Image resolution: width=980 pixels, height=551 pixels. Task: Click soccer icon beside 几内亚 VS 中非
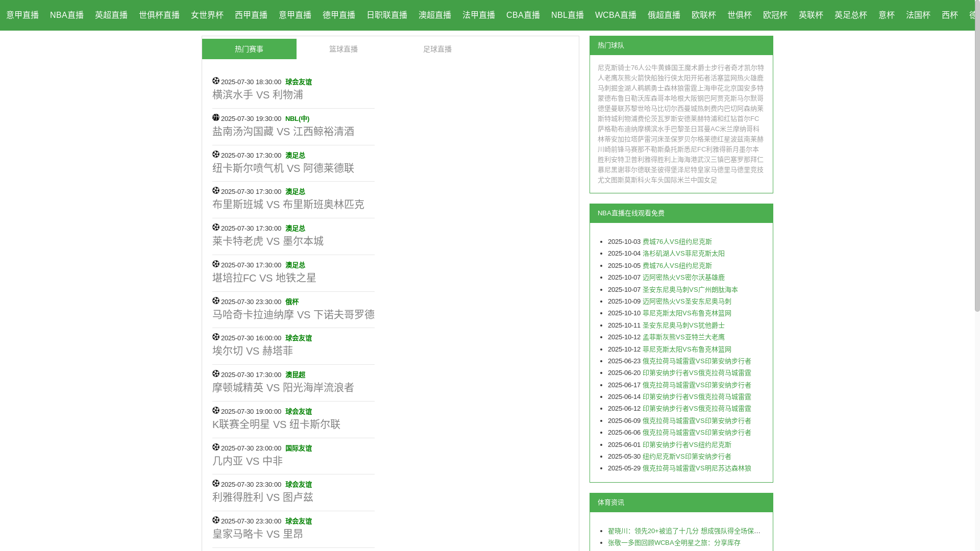(216, 447)
